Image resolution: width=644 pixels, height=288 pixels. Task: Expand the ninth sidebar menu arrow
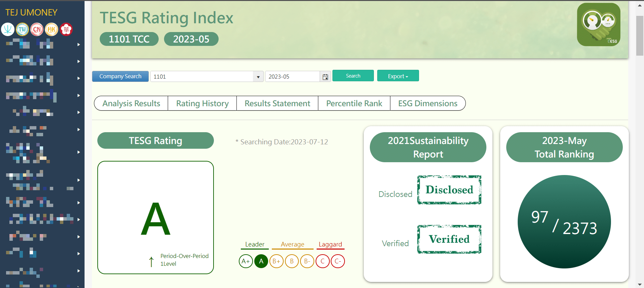[78, 203]
